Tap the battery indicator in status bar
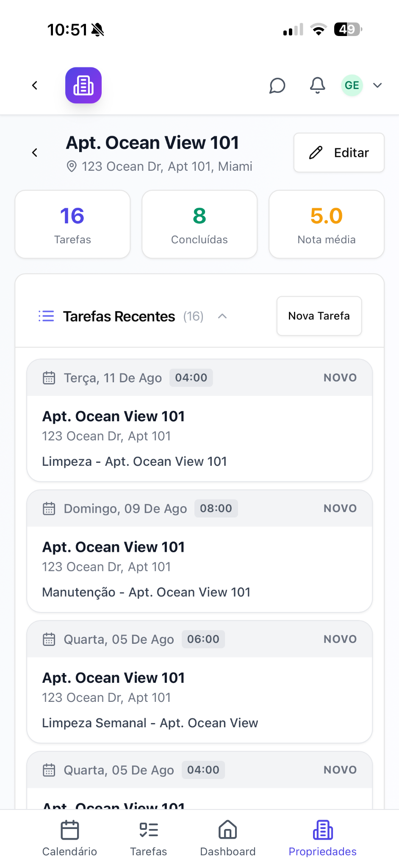This screenshot has width=399, height=868. point(348,29)
